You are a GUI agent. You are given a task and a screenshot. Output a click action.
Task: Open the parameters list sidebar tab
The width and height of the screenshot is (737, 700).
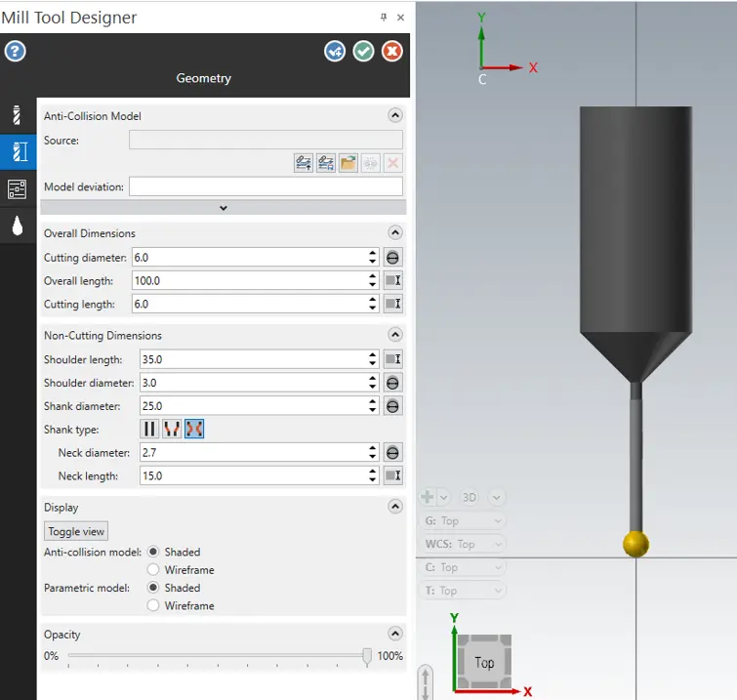click(18, 189)
